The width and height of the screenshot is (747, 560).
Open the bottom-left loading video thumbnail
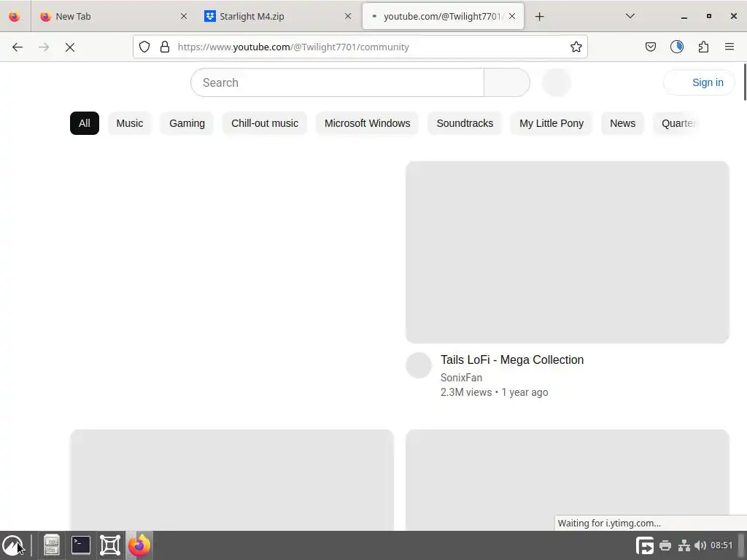[232, 480]
